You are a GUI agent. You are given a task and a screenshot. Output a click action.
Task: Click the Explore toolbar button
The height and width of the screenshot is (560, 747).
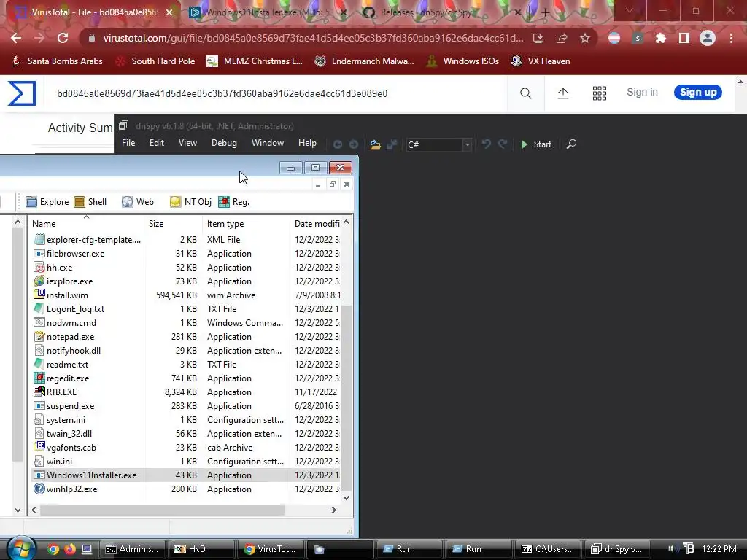click(x=47, y=202)
